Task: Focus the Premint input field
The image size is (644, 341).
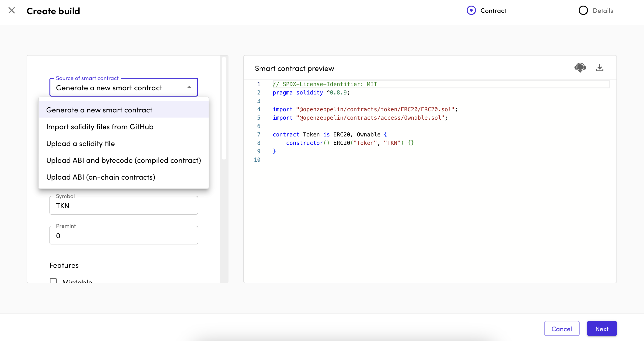Action: pyautogui.click(x=123, y=235)
